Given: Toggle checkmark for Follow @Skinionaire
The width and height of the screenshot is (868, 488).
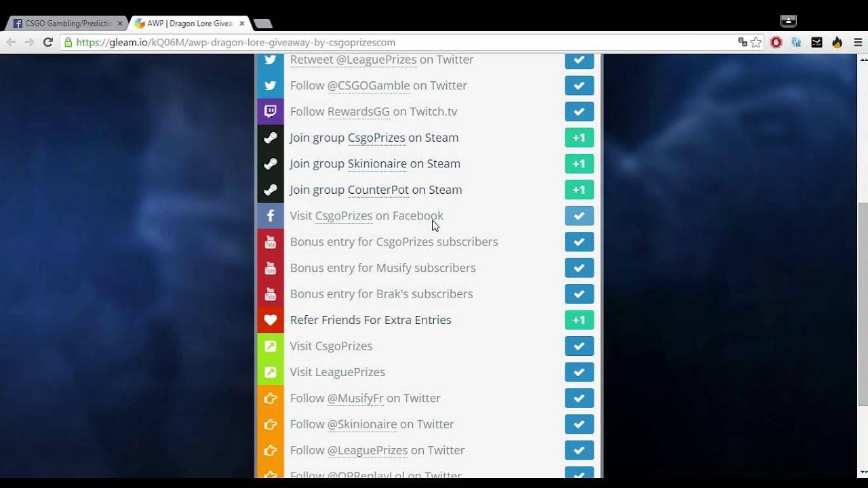Looking at the screenshot, I should [579, 424].
